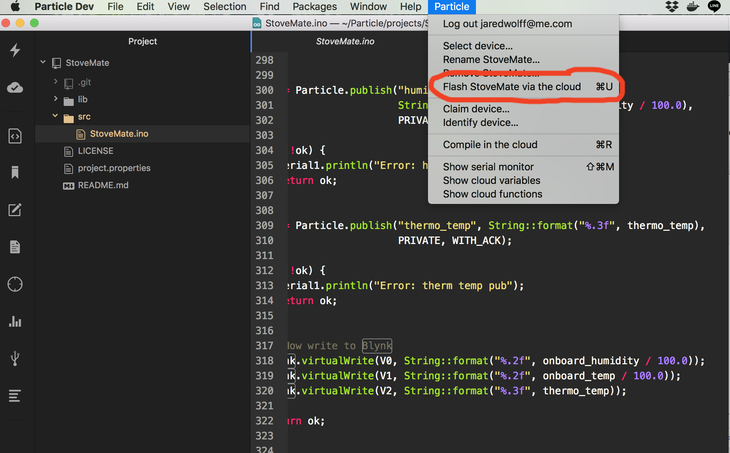Click the highlighted Blynk word in comment
The image size is (730, 453).
coord(377,345)
